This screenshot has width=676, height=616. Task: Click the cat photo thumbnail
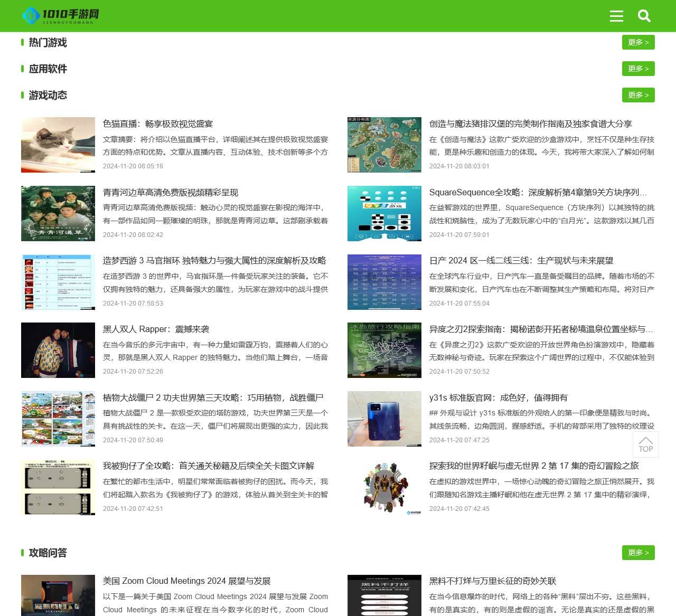pos(58,145)
